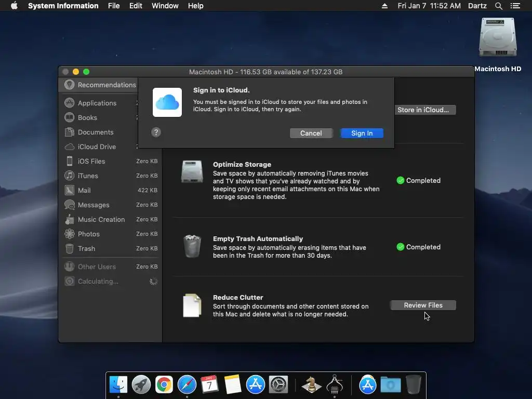532x399 pixels.
Task: Open the Downloads folder in Dock
Action: pyautogui.click(x=391, y=384)
